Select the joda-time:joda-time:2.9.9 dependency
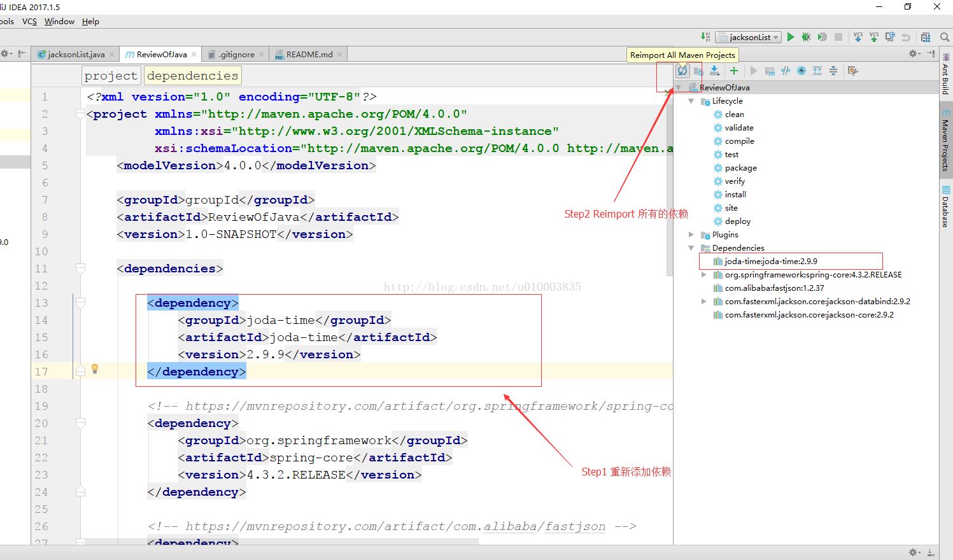Screen dimensions: 953x560 pyautogui.click(x=770, y=262)
